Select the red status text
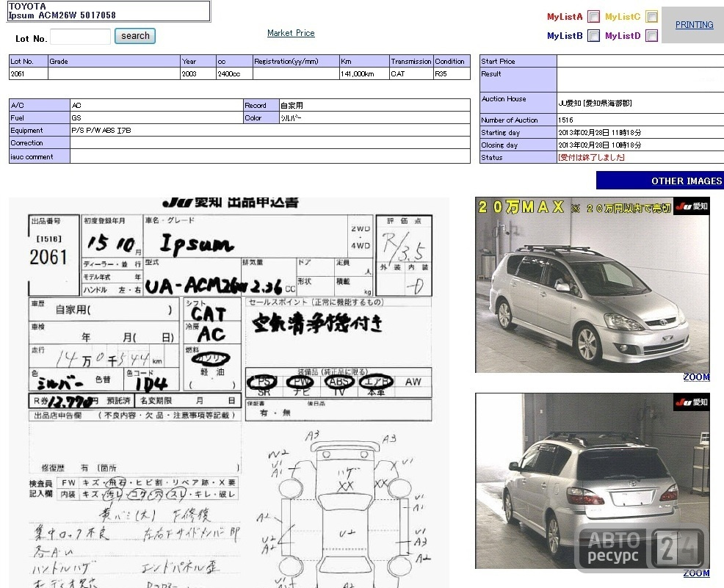 point(592,157)
